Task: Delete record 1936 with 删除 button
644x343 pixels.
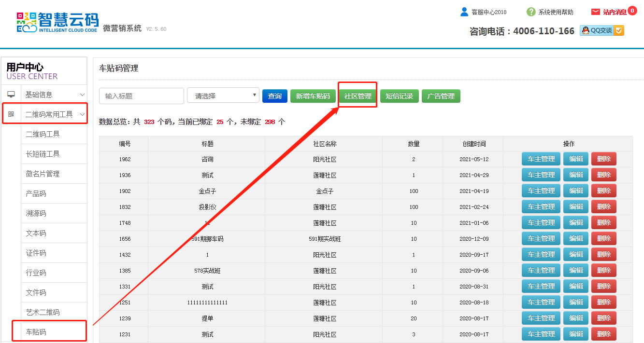Action: point(603,175)
